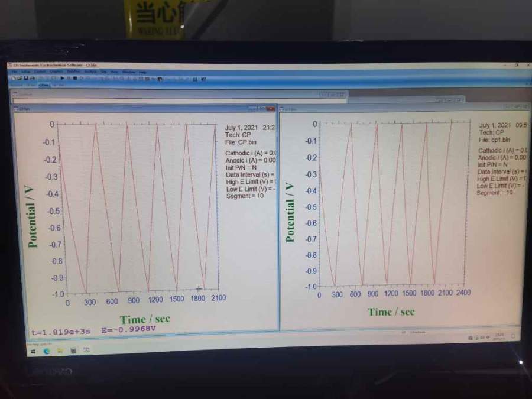Stop the experiment with the Stop square button

pyautogui.click(x=75, y=78)
